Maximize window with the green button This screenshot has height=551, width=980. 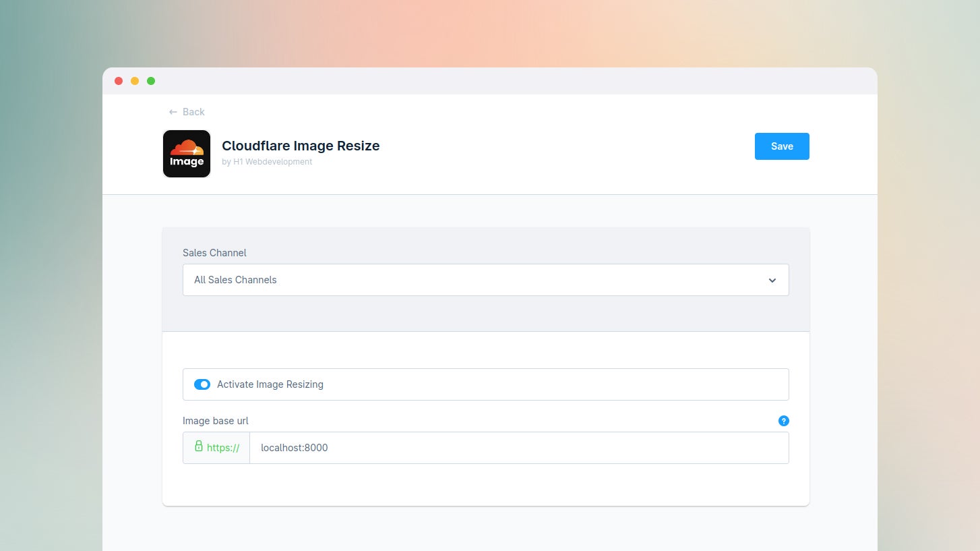click(x=151, y=81)
